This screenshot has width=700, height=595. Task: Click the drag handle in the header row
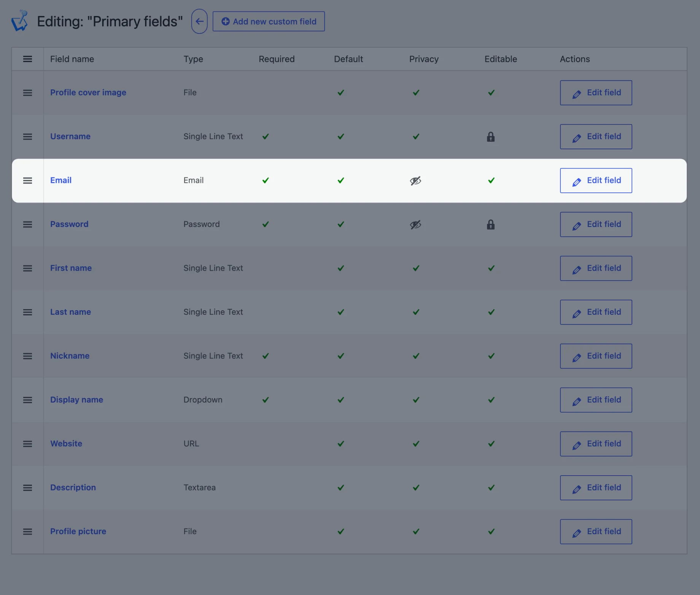click(x=27, y=59)
